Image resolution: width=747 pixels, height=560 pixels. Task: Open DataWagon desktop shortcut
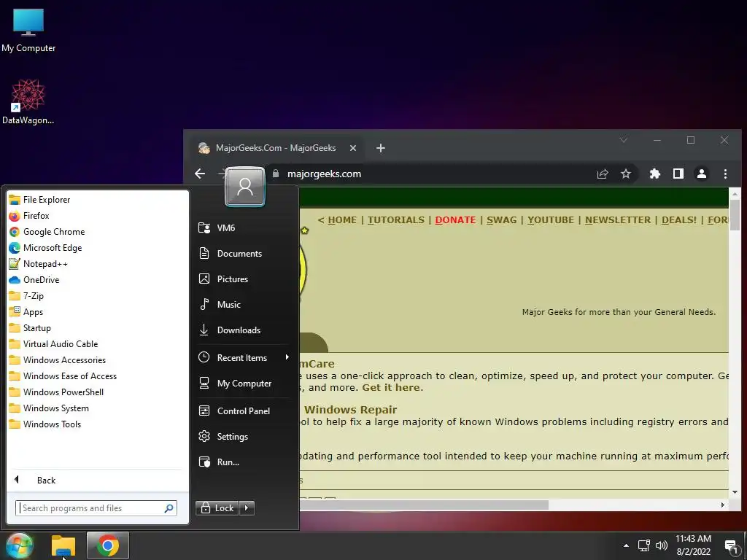tap(28, 102)
